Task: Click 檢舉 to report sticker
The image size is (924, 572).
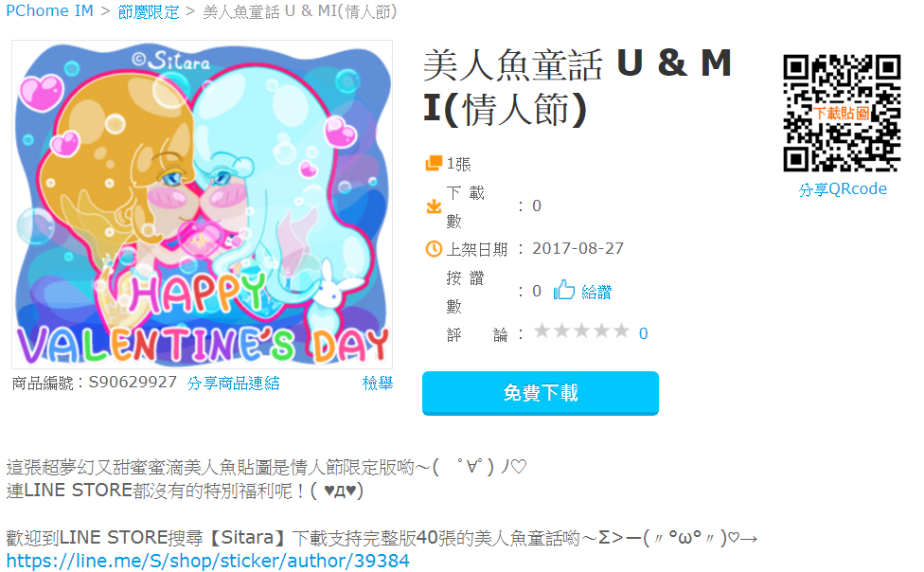Action: click(378, 384)
